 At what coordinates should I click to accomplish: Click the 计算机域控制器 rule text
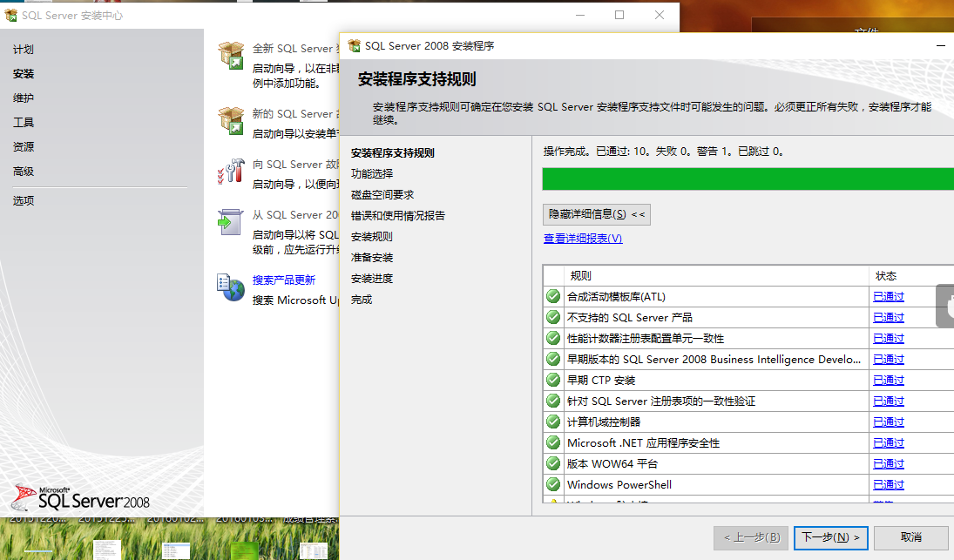pos(604,422)
